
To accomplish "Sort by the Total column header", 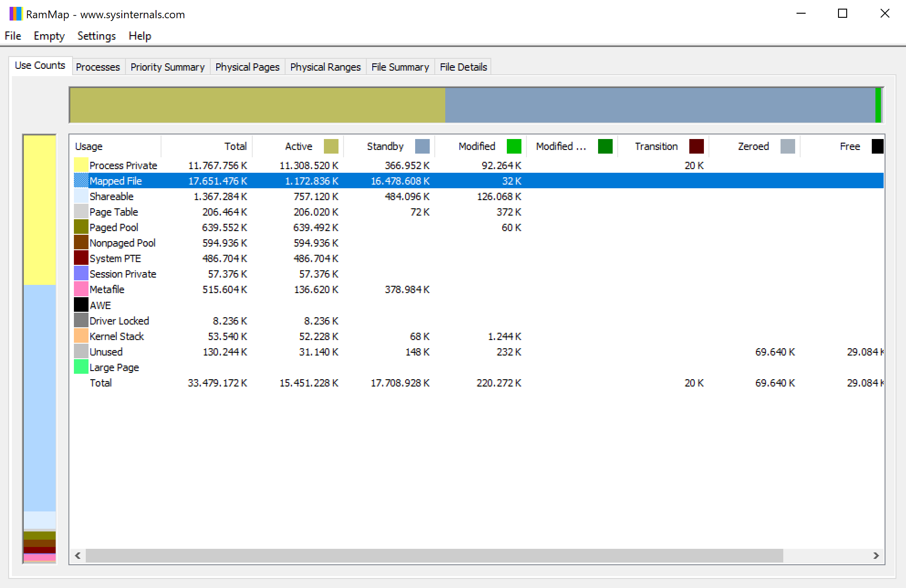I will pos(235,146).
